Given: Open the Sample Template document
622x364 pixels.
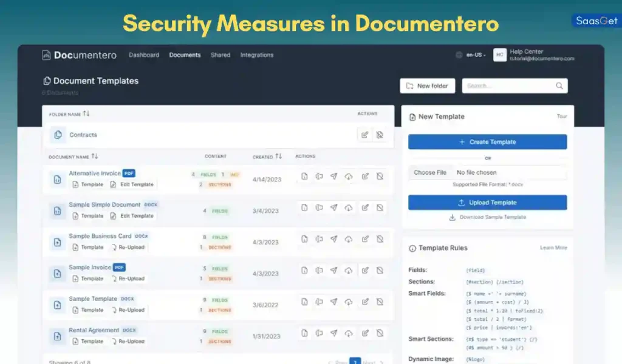Looking at the screenshot, I should pos(93,298).
